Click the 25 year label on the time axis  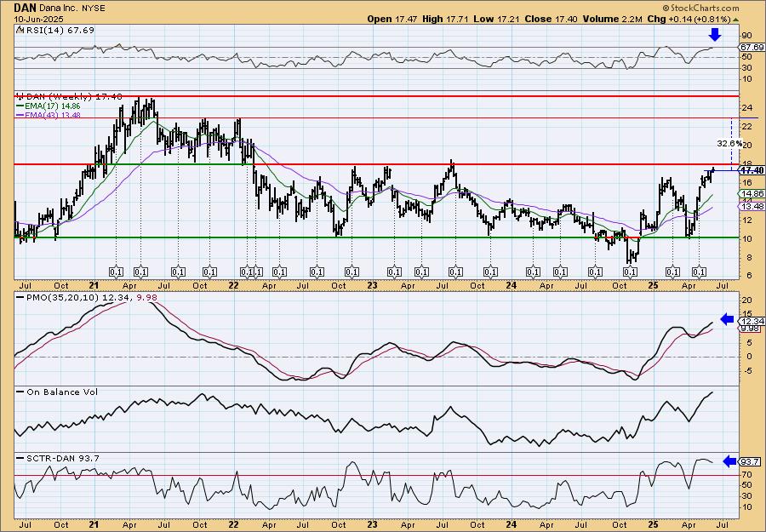(654, 285)
